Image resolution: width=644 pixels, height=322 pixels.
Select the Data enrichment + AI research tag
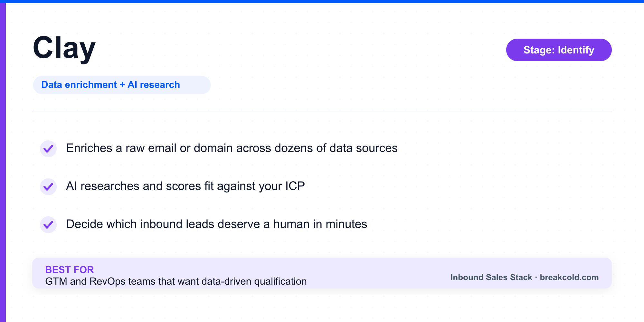122,85
